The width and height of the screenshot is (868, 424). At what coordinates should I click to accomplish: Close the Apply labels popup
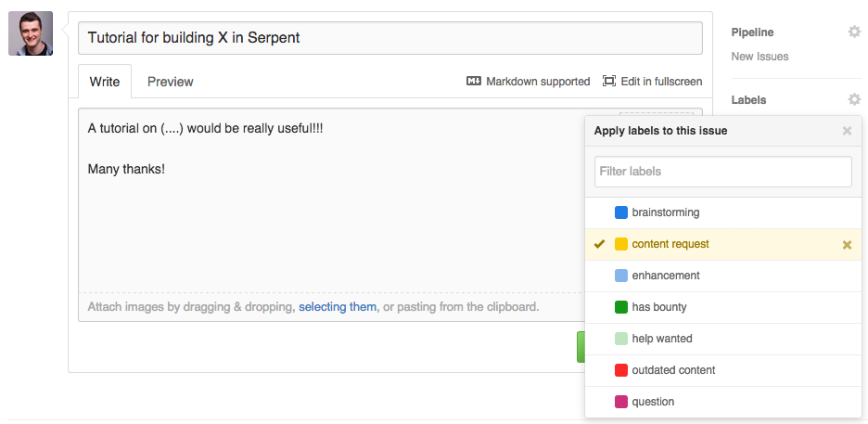pos(847,131)
